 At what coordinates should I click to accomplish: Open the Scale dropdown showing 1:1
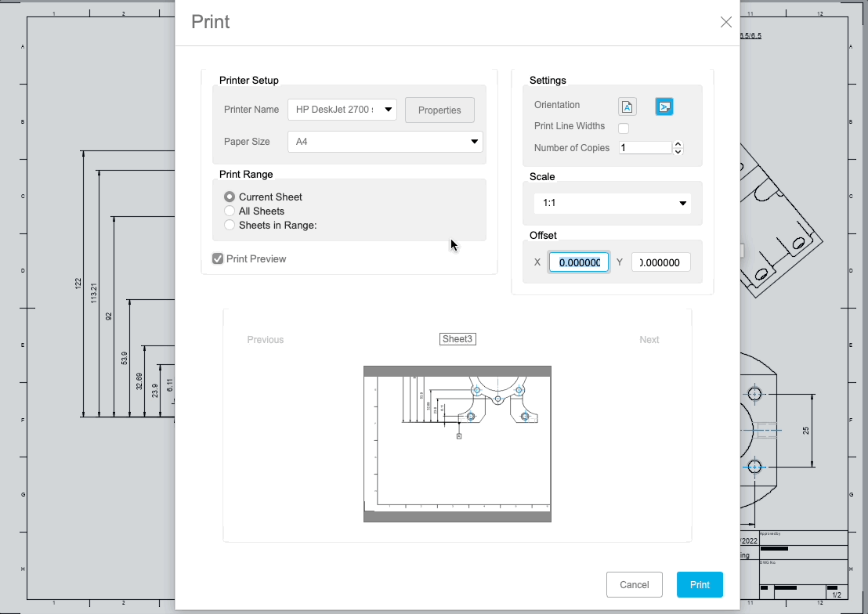coord(612,202)
